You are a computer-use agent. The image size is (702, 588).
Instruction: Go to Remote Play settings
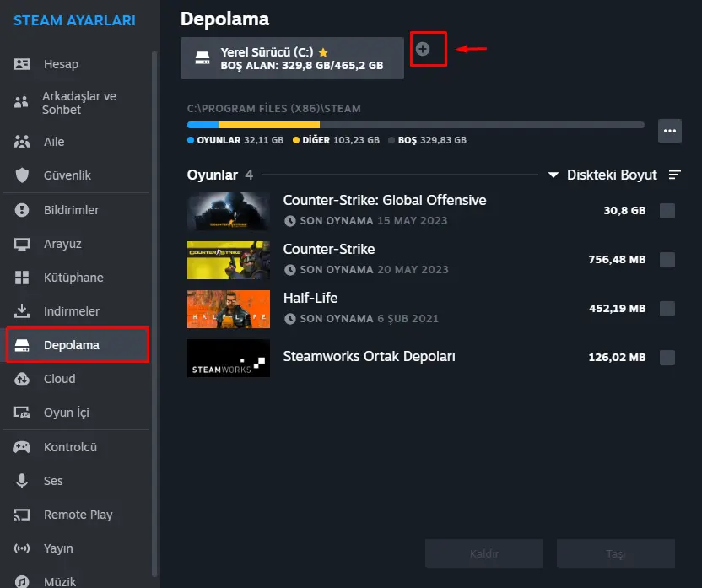(x=77, y=515)
